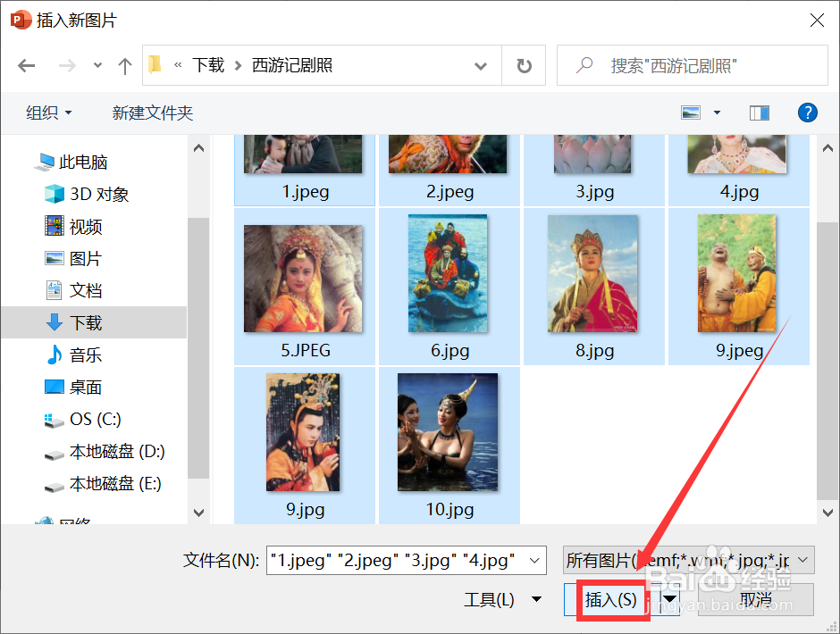The height and width of the screenshot is (634, 840).
Task: Select the 3.jpg thumbnail
Action: coord(594,170)
